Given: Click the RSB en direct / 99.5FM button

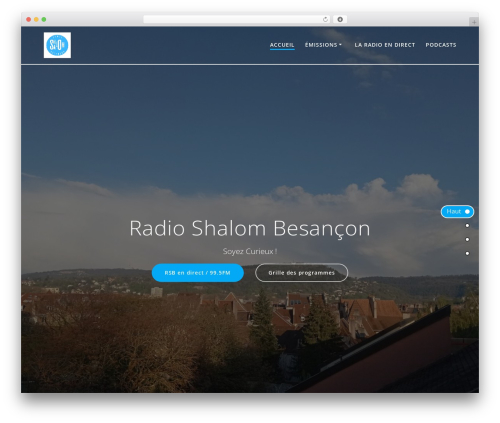Looking at the screenshot, I should (x=198, y=273).
